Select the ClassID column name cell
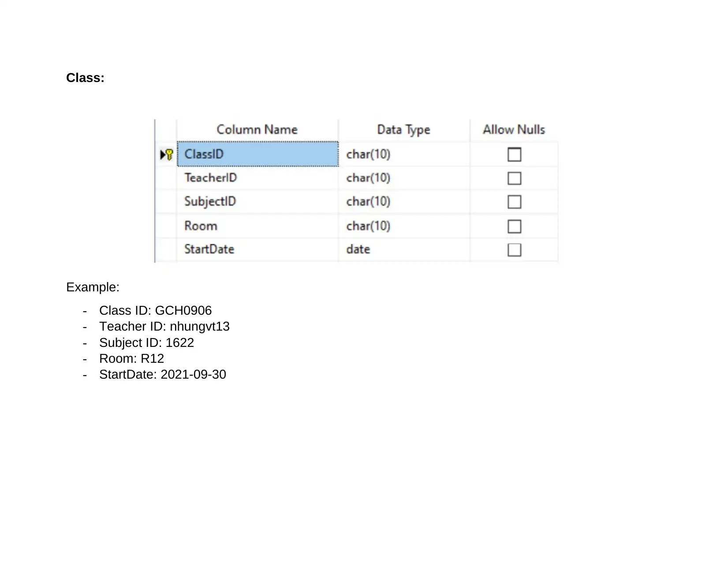Screen dimensions: 728x562 click(258, 154)
